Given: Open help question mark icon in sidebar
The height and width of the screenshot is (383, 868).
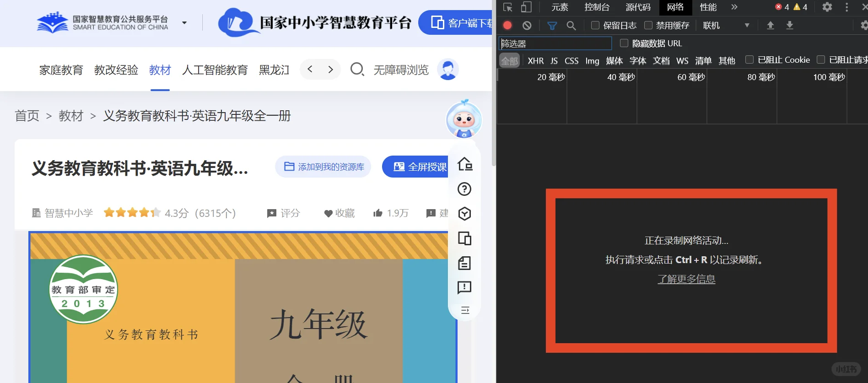Looking at the screenshot, I should [464, 189].
